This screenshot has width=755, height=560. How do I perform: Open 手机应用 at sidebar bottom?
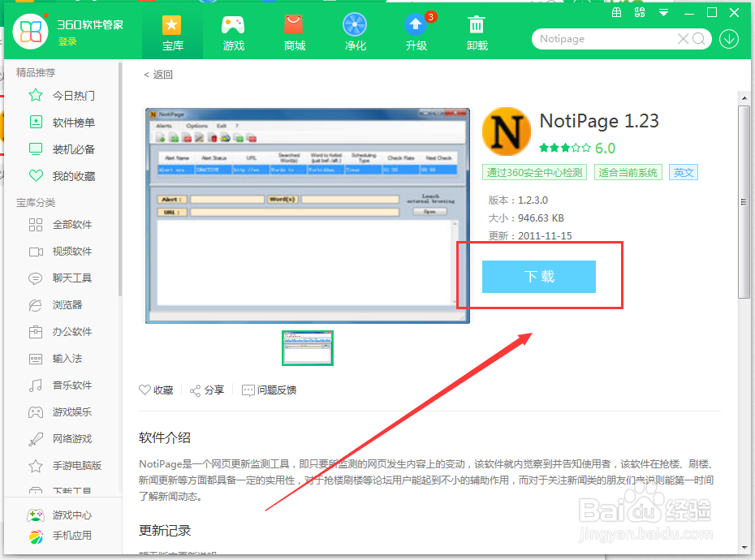(60, 536)
